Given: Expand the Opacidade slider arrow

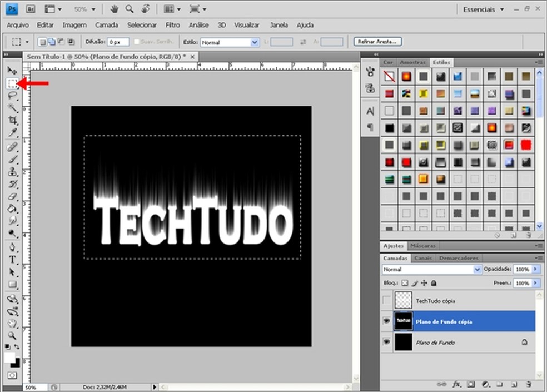Looking at the screenshot, I should pyautogui.click(x=536, y=269).
